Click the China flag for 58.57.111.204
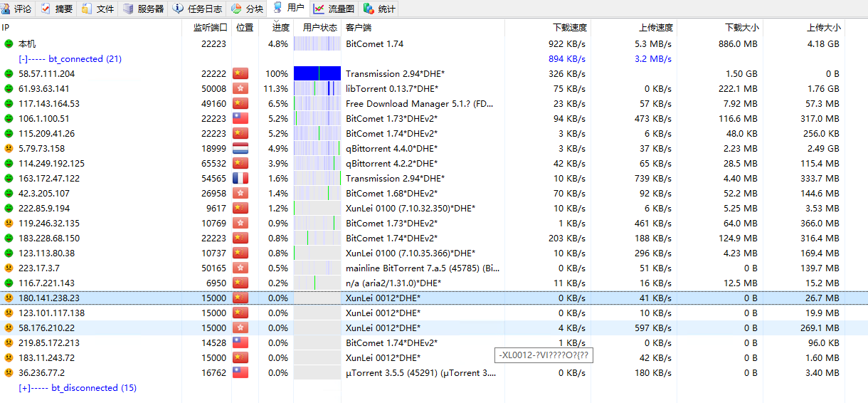This screenshot has width=868, height=403. tap(240, 74)
